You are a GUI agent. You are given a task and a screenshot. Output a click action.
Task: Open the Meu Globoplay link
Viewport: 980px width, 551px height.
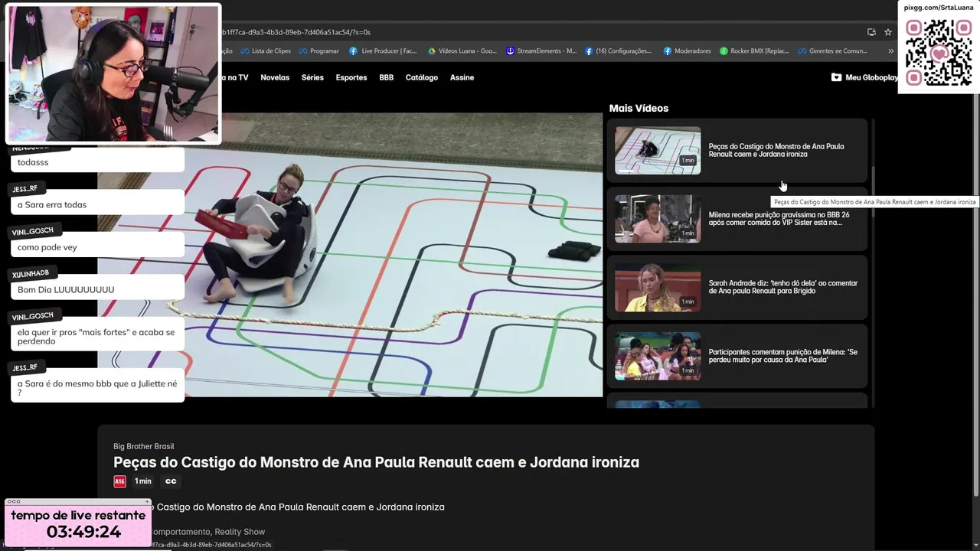point(864,77)
